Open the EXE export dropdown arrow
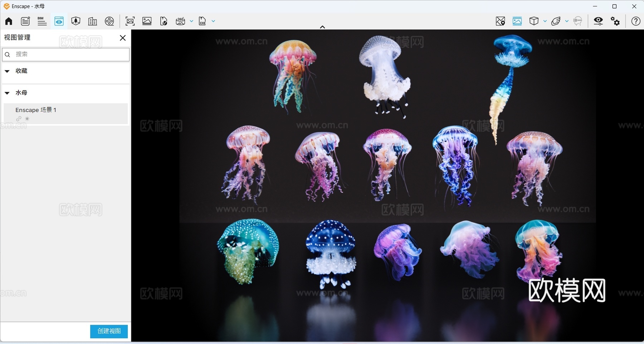 tap(213, 21)
